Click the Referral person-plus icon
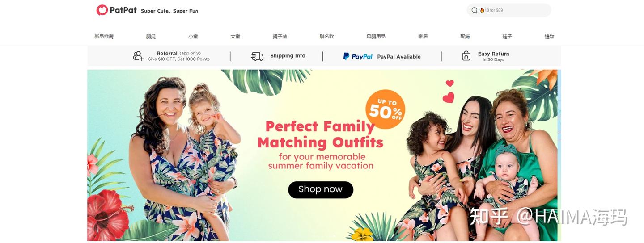This screenshot has width=644, height=243. (x=138, y=56)
